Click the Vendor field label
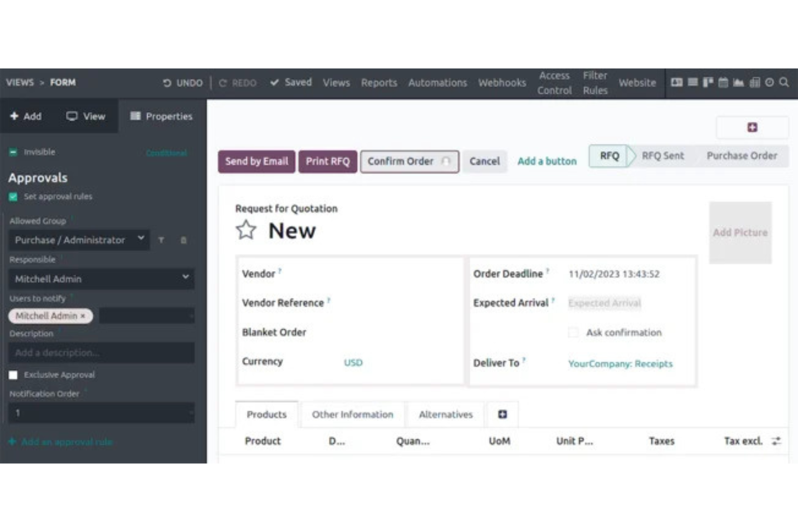 click(258, 274)
